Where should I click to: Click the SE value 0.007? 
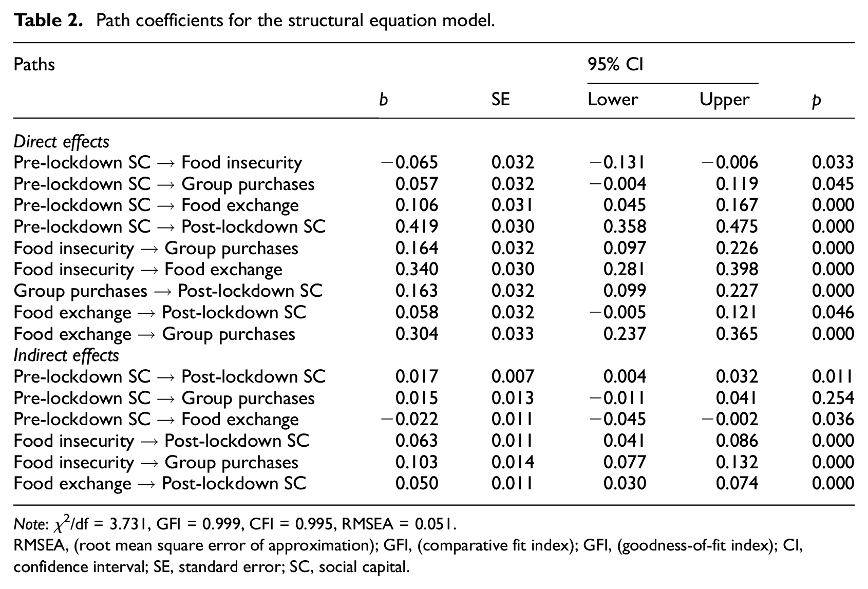point(513,376)
